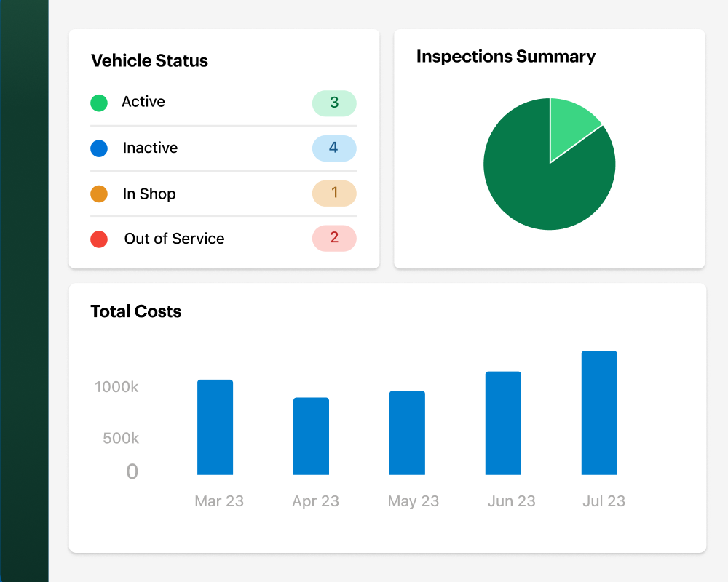Open the Active count badge showing 3
Screen dimensions: 728x582
pyautogui.click(x=334, y=103)
